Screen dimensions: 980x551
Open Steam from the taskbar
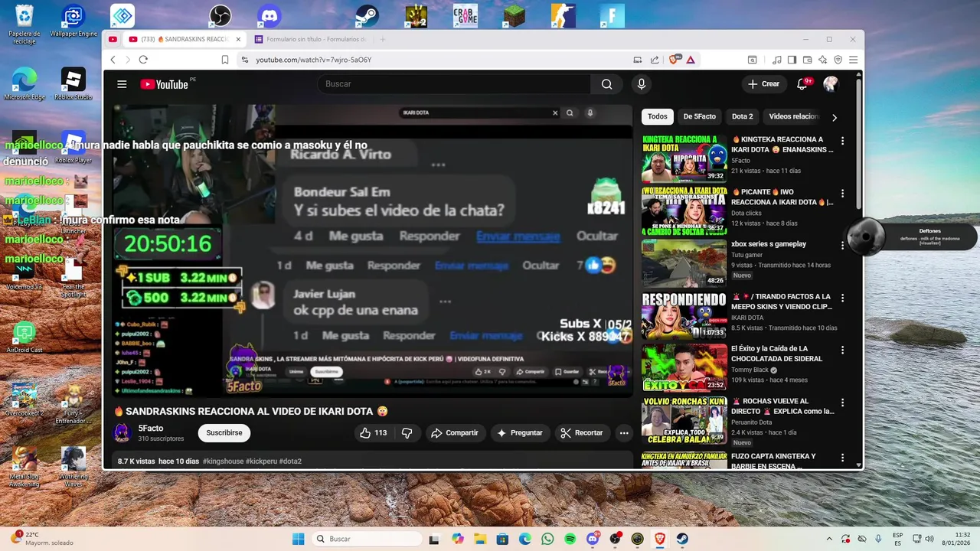(682, 539)
